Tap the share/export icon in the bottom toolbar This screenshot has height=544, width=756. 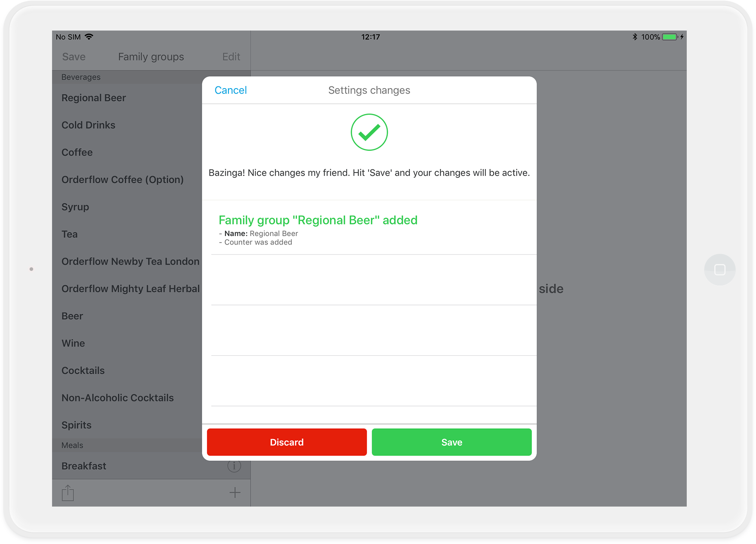[68, 492]
